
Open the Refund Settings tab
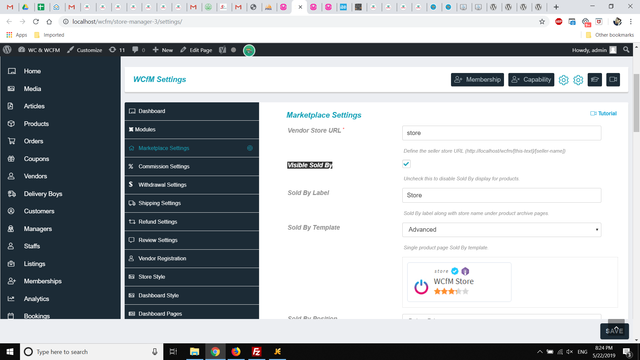pyautogui.click(x=192, y=222)
